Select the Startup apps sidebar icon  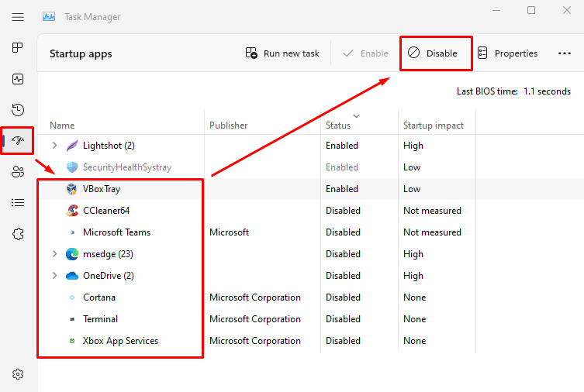(x=18, y=140)
